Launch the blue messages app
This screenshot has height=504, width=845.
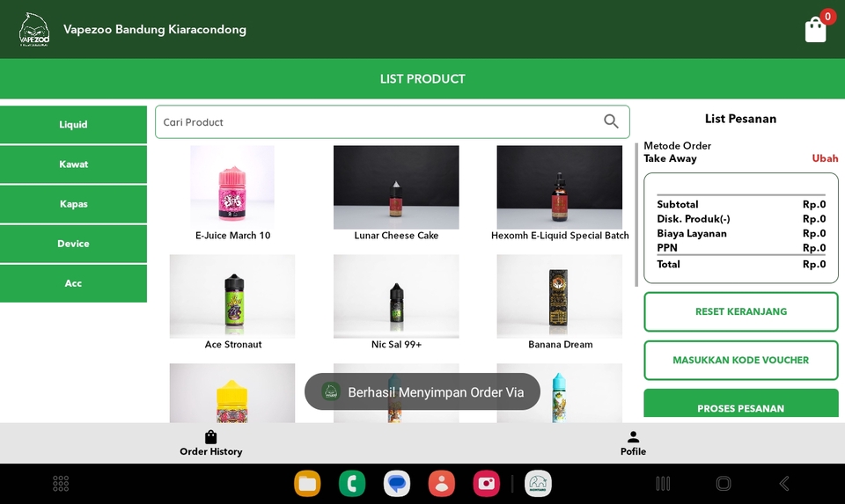pyautogui.click(x=397, y=483)
